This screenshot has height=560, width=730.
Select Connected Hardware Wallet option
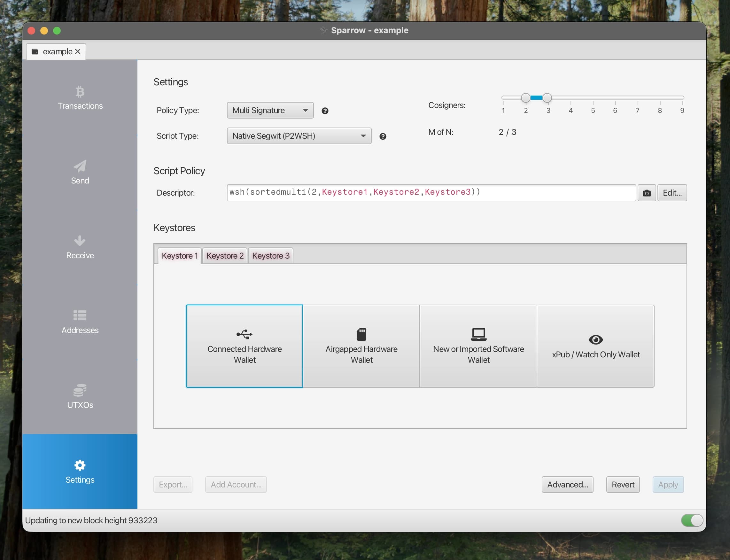pyautogui.click(x=244, y=347)
